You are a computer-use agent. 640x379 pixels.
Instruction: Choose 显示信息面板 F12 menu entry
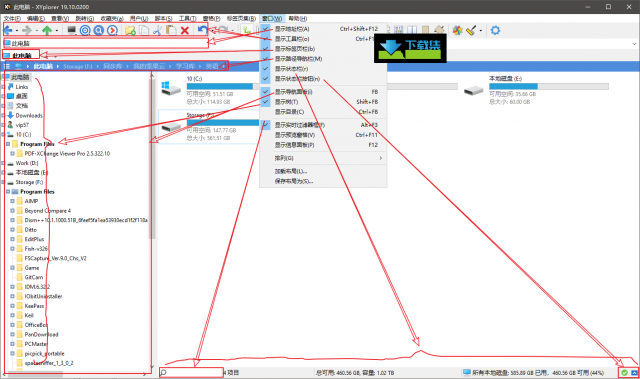(x=322, y=145)
